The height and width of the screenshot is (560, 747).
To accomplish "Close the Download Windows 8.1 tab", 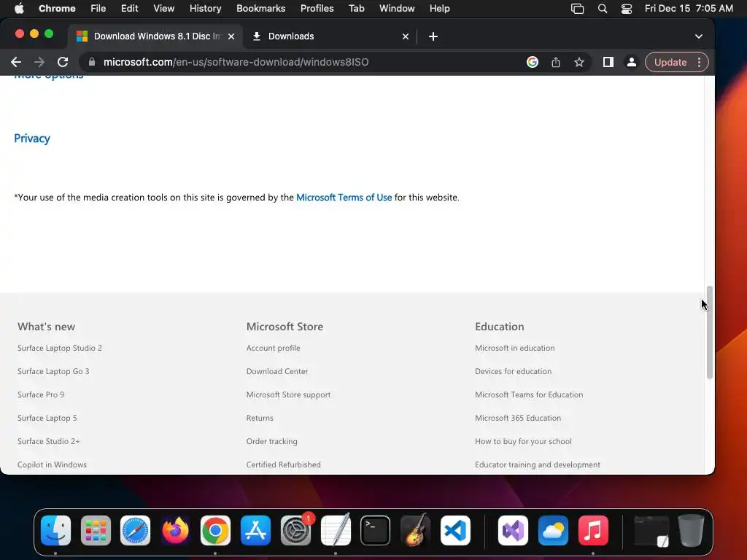I will [x=231, y=36].
